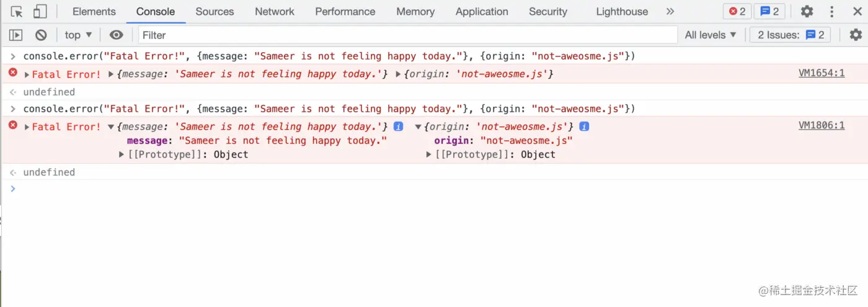The image size is (868, 307).
Task: Toggle device toolbar emulation icon
Action: point(40,12)
